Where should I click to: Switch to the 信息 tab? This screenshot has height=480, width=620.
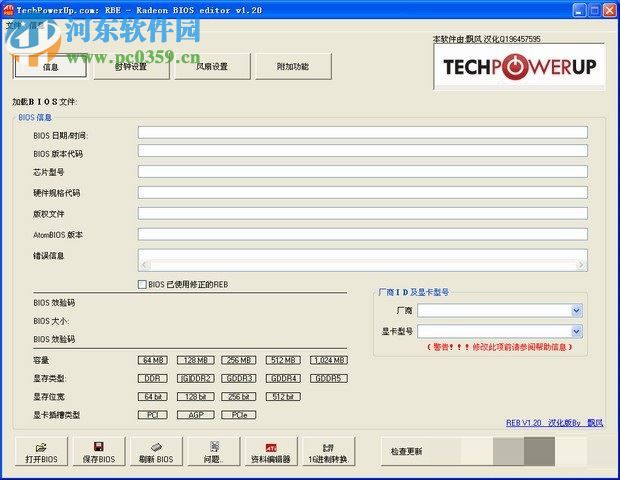50,66
